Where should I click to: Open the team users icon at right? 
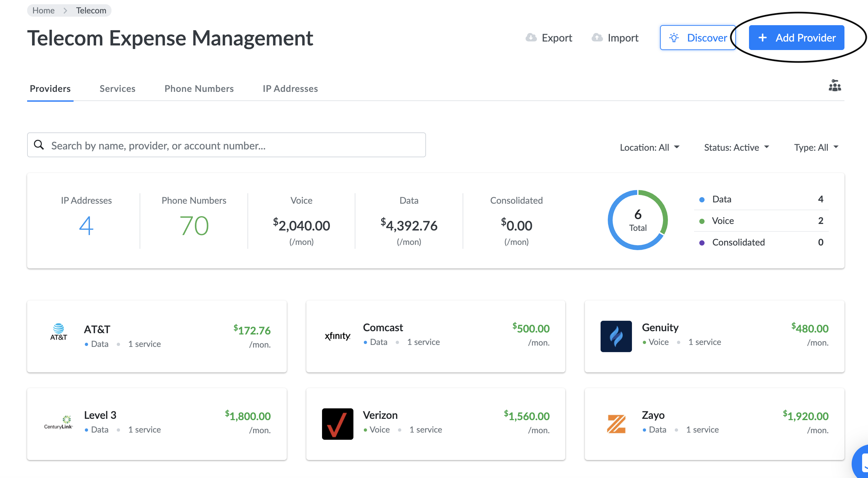coord(835,86)
